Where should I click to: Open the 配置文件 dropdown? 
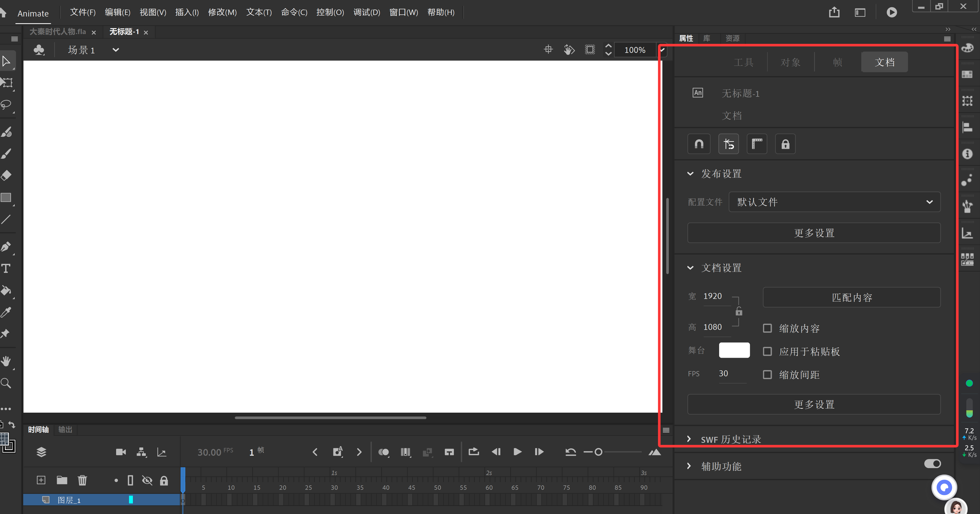(834, 202)
